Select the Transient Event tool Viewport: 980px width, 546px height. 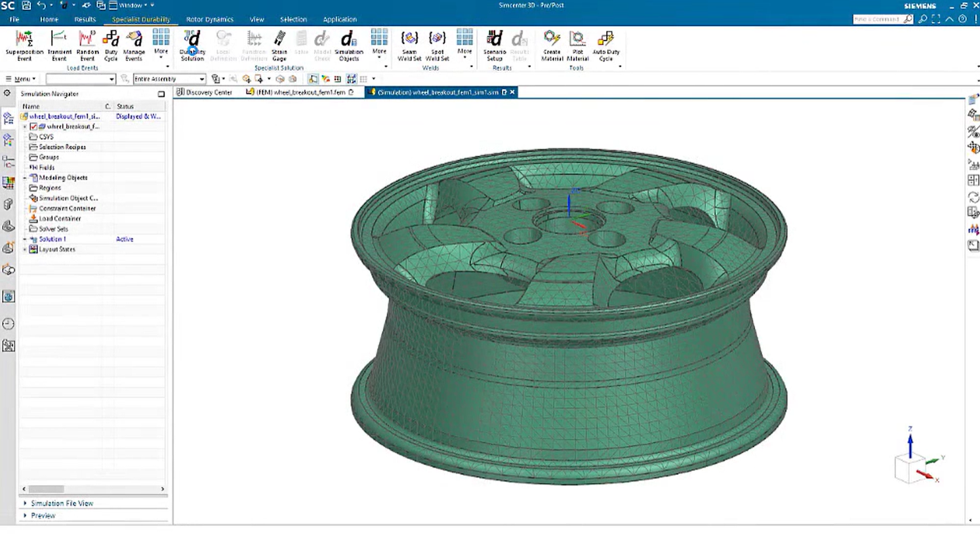coord(59,45)
